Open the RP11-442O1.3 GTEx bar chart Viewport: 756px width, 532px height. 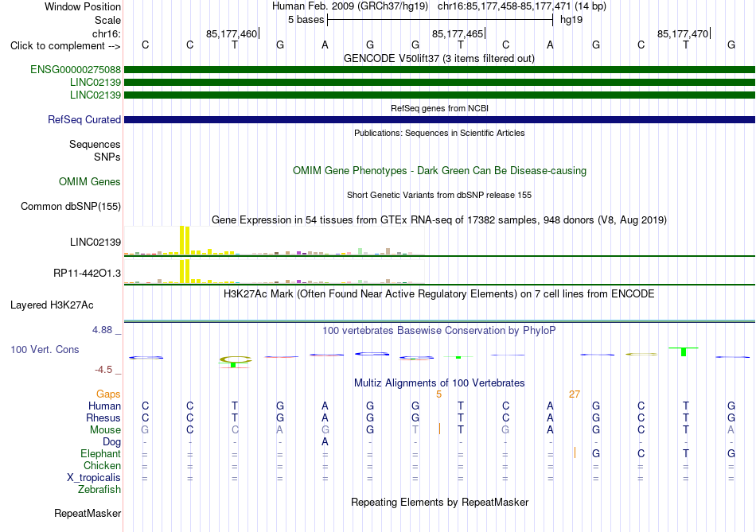275,271
